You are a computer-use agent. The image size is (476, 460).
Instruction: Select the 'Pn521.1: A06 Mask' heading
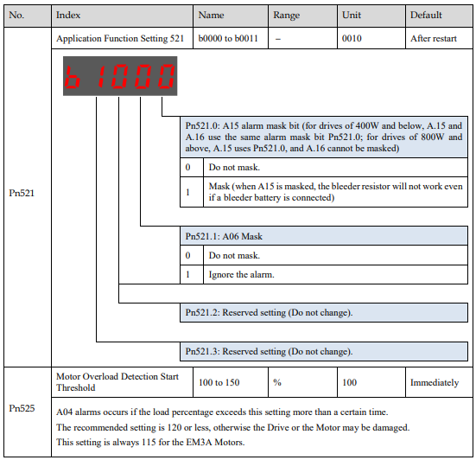click(x=324, y=236)
